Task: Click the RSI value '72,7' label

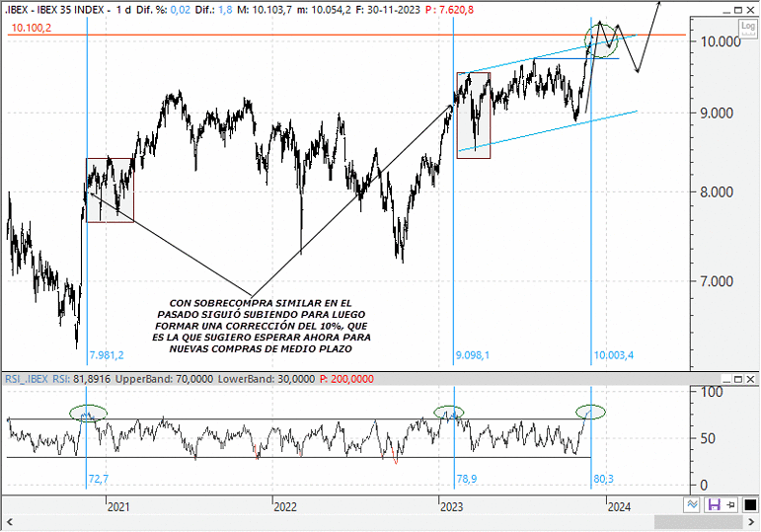Action: coord(99,479)
